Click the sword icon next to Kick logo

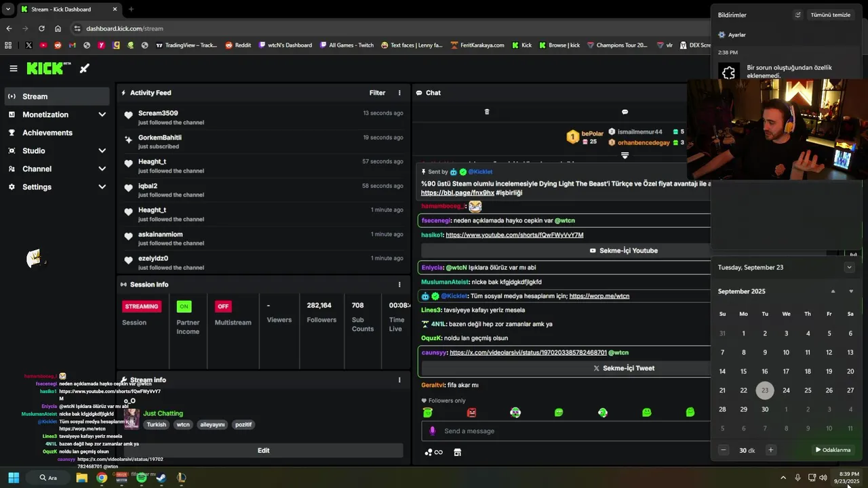coord(85,68)
